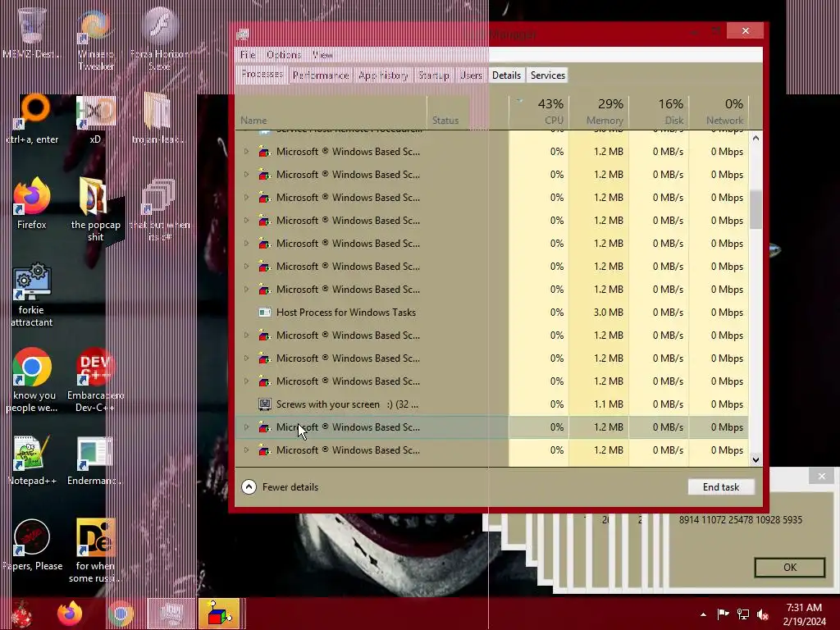This screenshot has height=630, width=840.
Task: Open the Notepad++ desktop shortcut
Action: coord(32,461)
